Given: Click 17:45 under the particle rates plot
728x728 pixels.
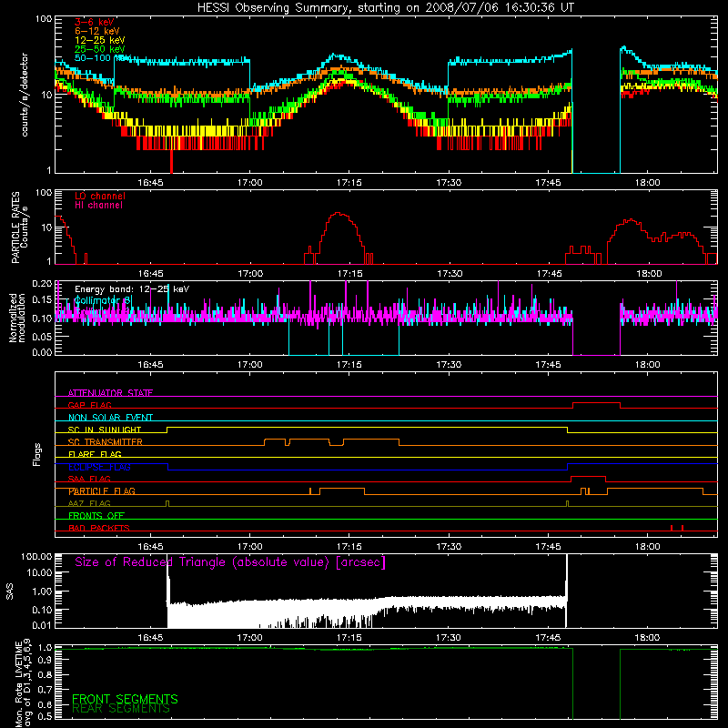Looking at the screenshot, I should pos(550,274).
